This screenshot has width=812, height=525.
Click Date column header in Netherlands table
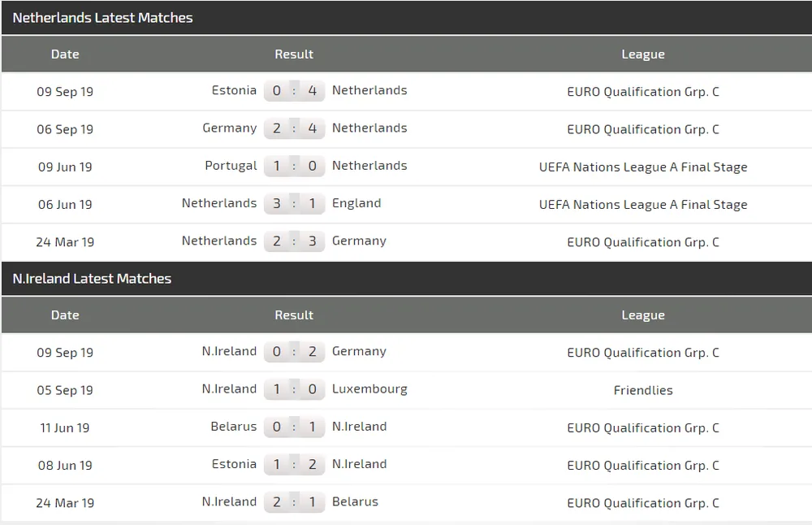tap(65, 54)
